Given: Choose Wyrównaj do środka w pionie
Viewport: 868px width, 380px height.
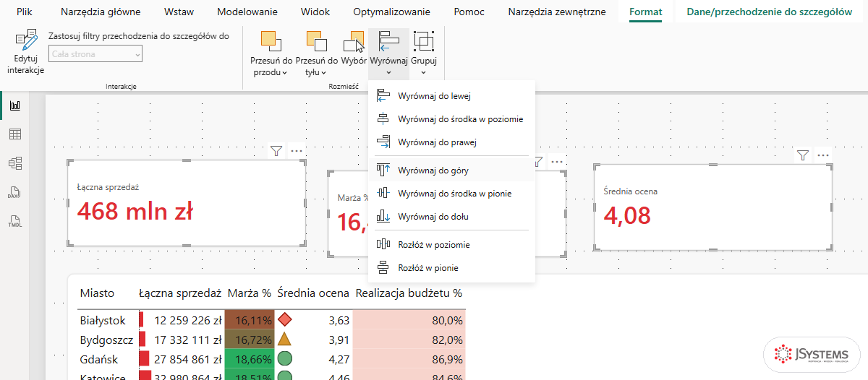Looking at the screenshot, I should (x=451, y=194).
